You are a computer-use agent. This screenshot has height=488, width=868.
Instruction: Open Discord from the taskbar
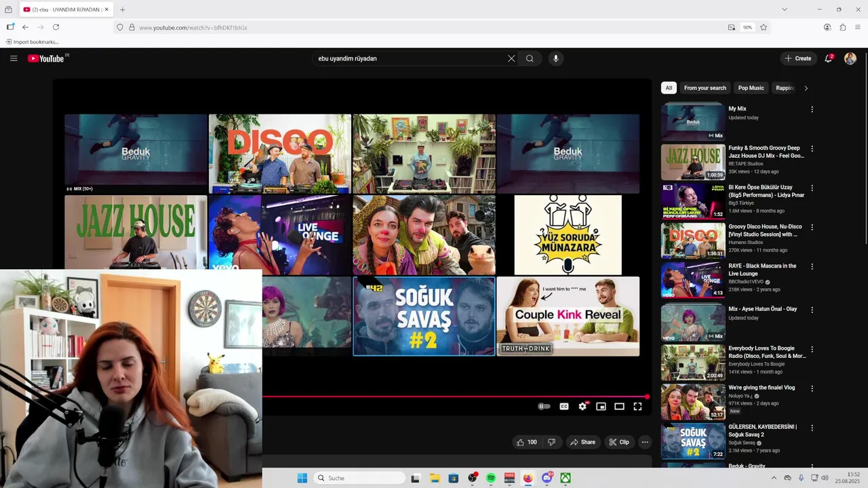547,478
